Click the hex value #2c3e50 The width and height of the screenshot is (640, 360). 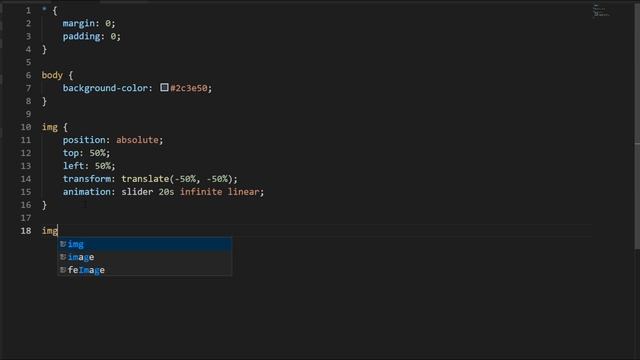(x=189, y=88)
